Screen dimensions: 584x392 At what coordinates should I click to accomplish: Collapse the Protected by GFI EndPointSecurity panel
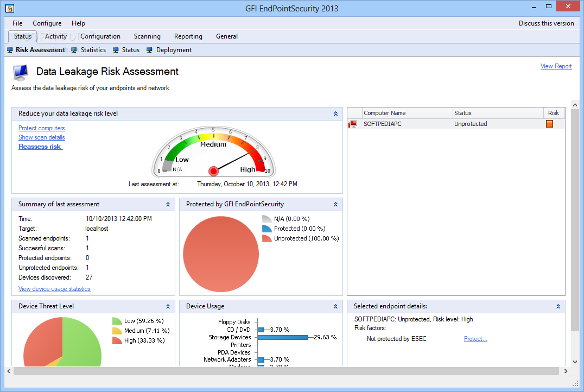(335, 204)
